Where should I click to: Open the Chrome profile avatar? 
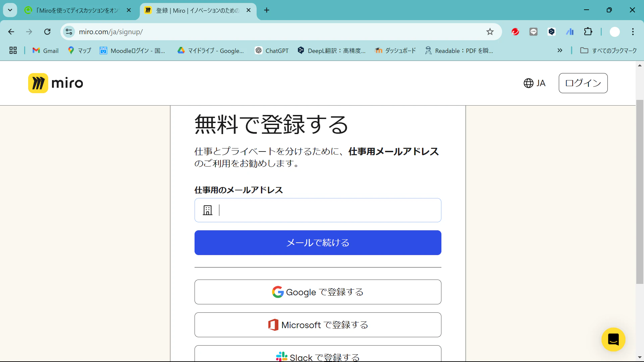pos(614,32)
